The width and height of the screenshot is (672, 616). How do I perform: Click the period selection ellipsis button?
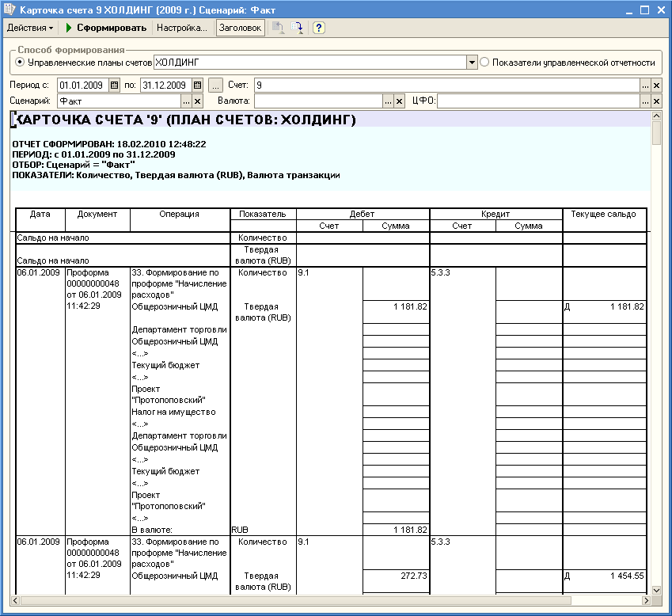tap(216, 85)
